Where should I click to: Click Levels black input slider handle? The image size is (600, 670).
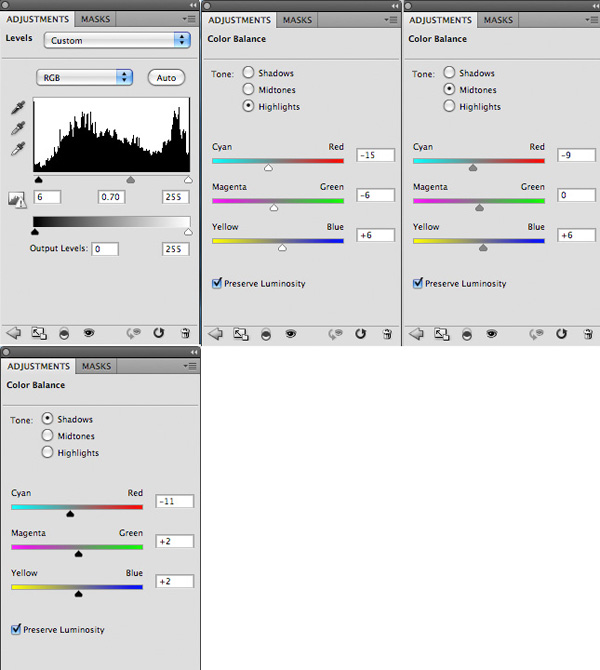click(38, 180)
